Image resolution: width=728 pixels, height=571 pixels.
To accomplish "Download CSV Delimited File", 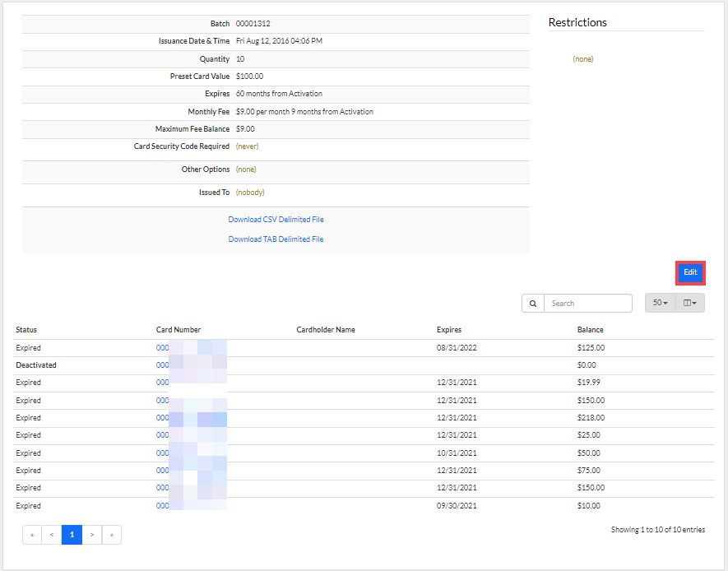I will (276, 220).
